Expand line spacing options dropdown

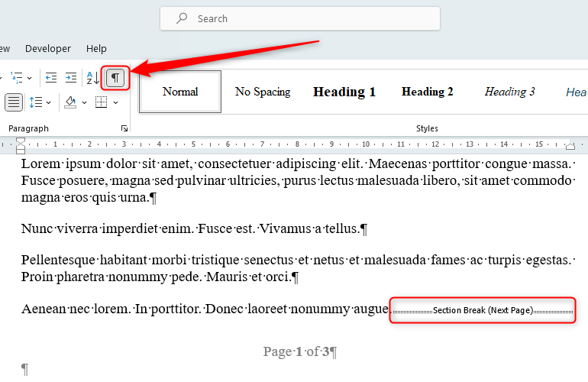point(49,102)
